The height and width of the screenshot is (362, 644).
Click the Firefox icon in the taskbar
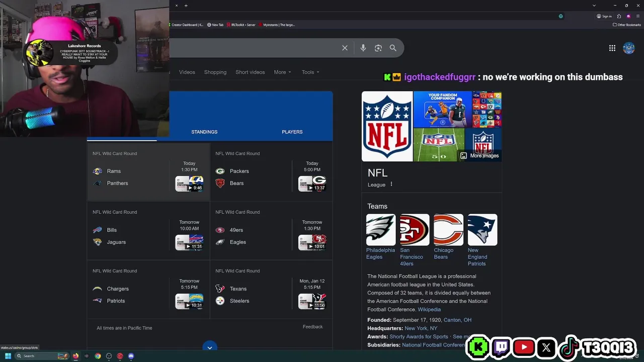pyautogui.click(x=75, y=356)
